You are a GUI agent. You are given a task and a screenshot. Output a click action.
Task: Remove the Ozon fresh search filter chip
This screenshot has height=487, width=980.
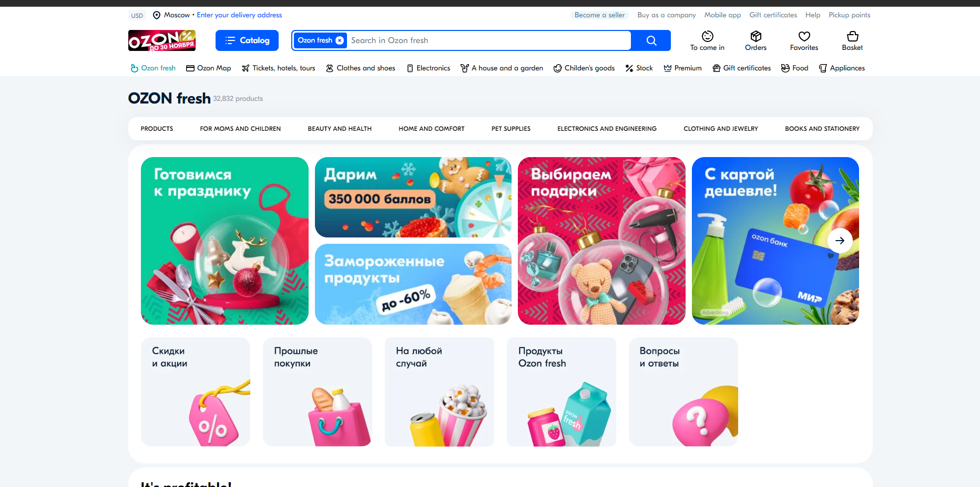tap(340, 40)
